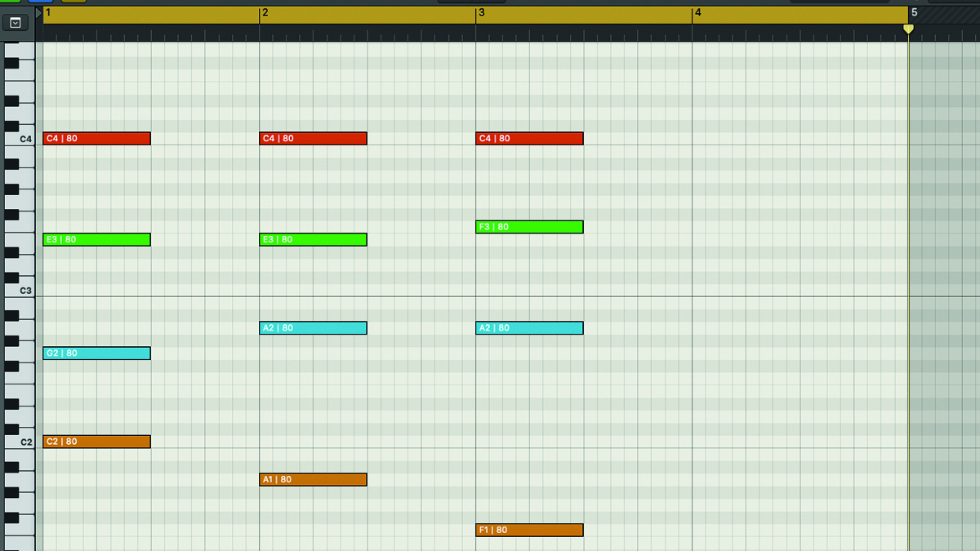Select the cyan A2 note in bar 2

tap(313, 328)
